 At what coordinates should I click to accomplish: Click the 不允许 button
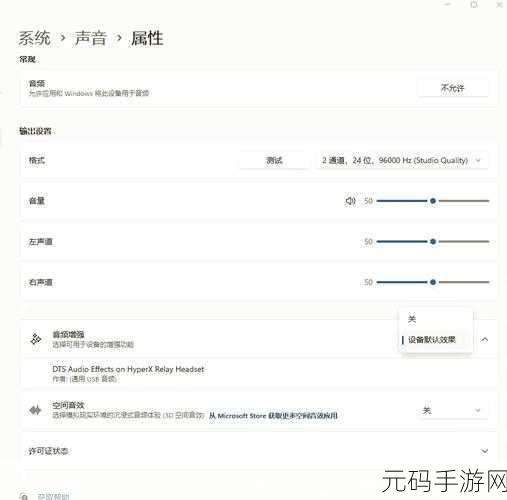[452, 88]
